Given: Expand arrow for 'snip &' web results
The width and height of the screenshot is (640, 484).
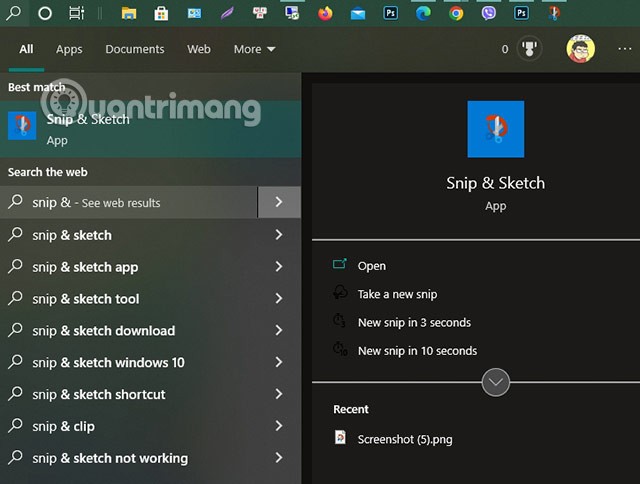Looking at the screenshot, I should pyautogui.click(x=279, y=202).
